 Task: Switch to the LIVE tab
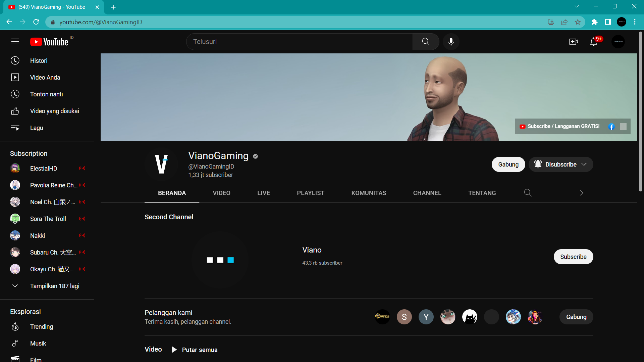264,193
